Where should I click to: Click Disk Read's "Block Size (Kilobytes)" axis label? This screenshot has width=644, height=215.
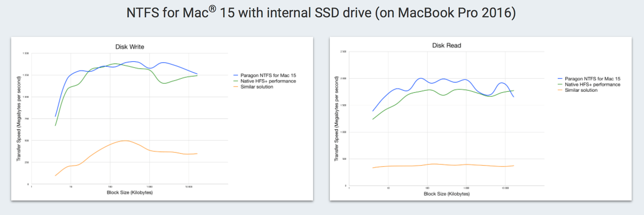(446, 194)
